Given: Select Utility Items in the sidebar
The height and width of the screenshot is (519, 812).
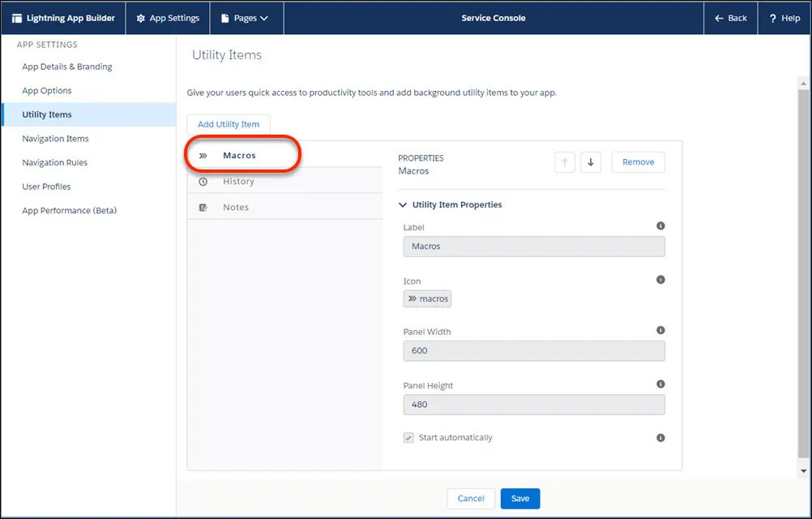Looking at the screenshot, I should point(89,114).
